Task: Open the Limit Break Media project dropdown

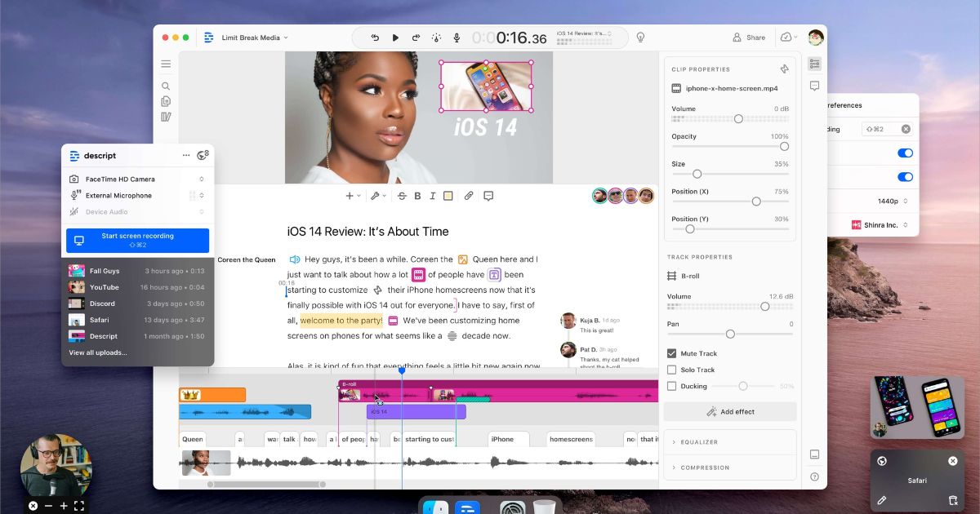Action: coord(255,38)
